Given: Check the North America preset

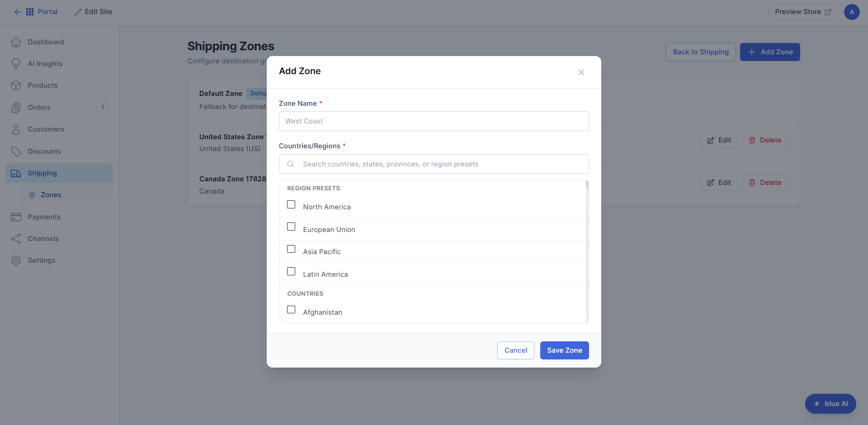Looking at the screenshot, I should tap(291, 204).
